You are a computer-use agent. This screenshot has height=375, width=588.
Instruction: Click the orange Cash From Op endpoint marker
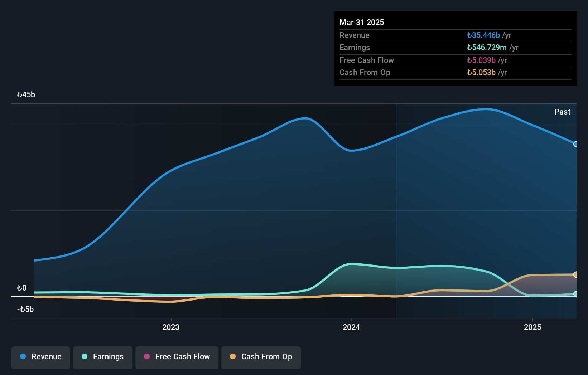575,274
